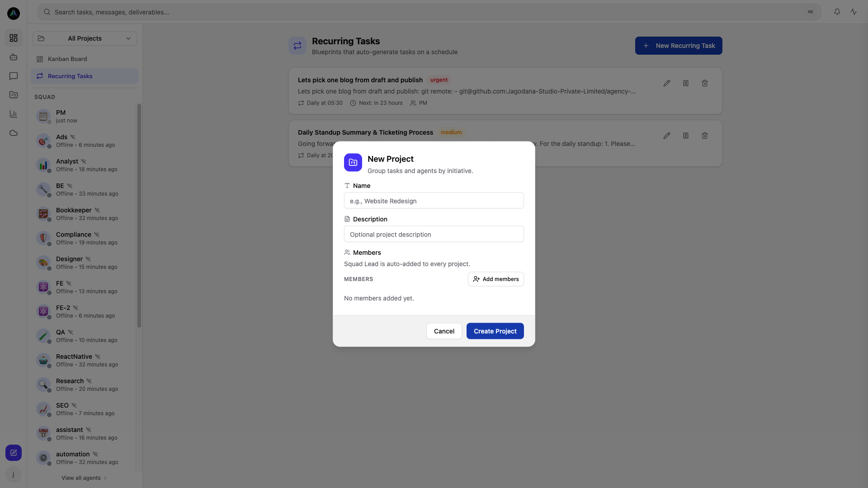
Task: Open the agents robot sidebar icon
Action: click(x=14, y=57)
